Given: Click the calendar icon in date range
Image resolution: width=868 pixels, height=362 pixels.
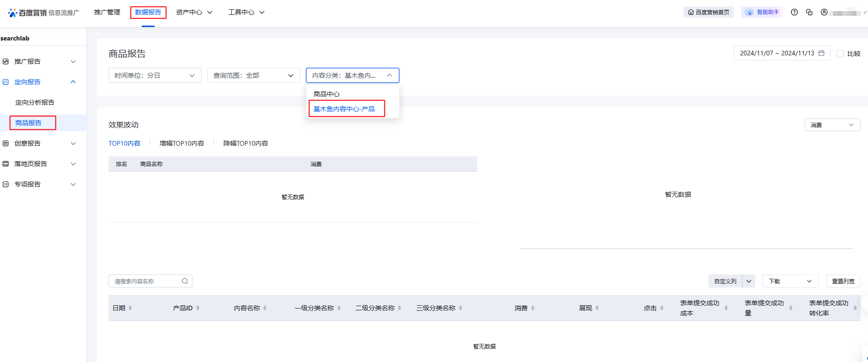Looking at the screenshot, I should 821,53.
